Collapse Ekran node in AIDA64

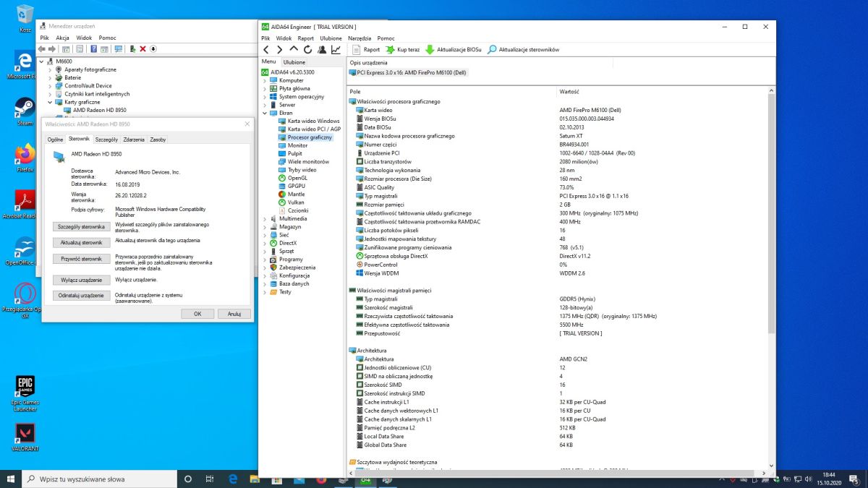tap(265, 113)
